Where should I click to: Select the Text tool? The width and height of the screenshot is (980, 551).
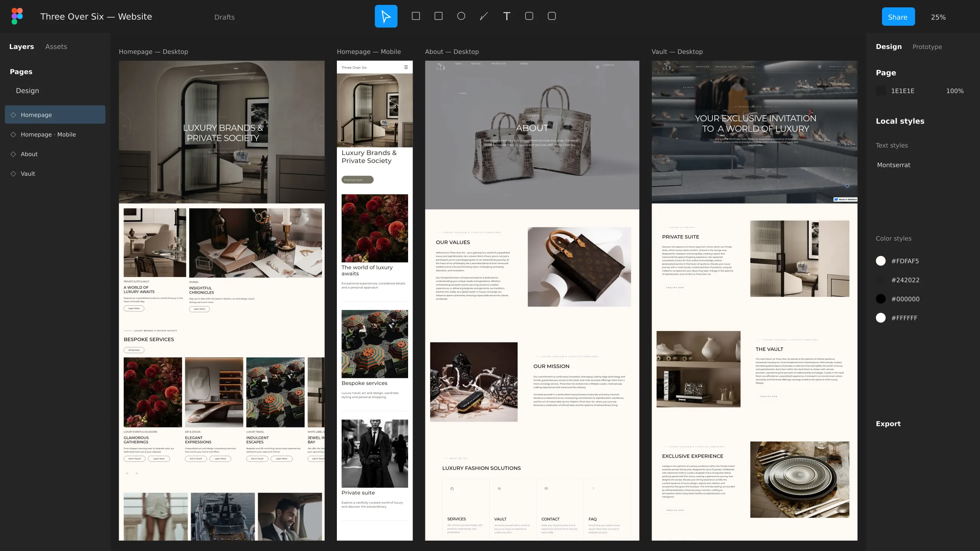[506, 16]
